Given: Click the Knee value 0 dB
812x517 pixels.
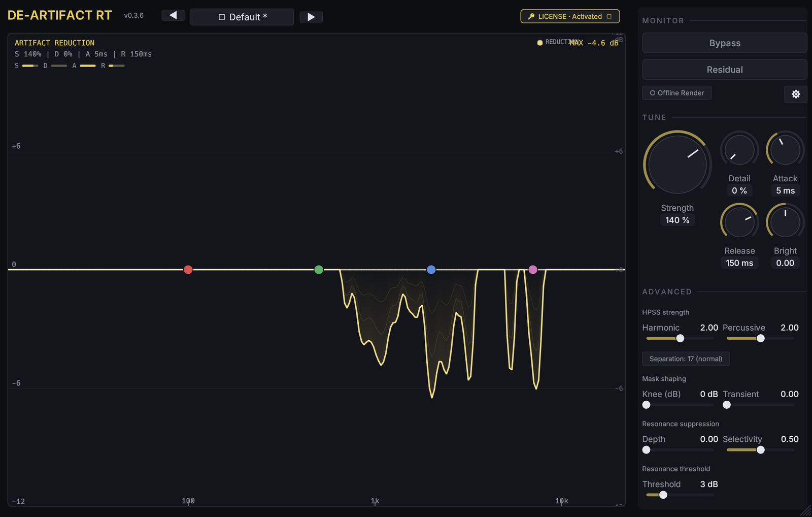Looking at the screenshot, I should coord(709,394).
